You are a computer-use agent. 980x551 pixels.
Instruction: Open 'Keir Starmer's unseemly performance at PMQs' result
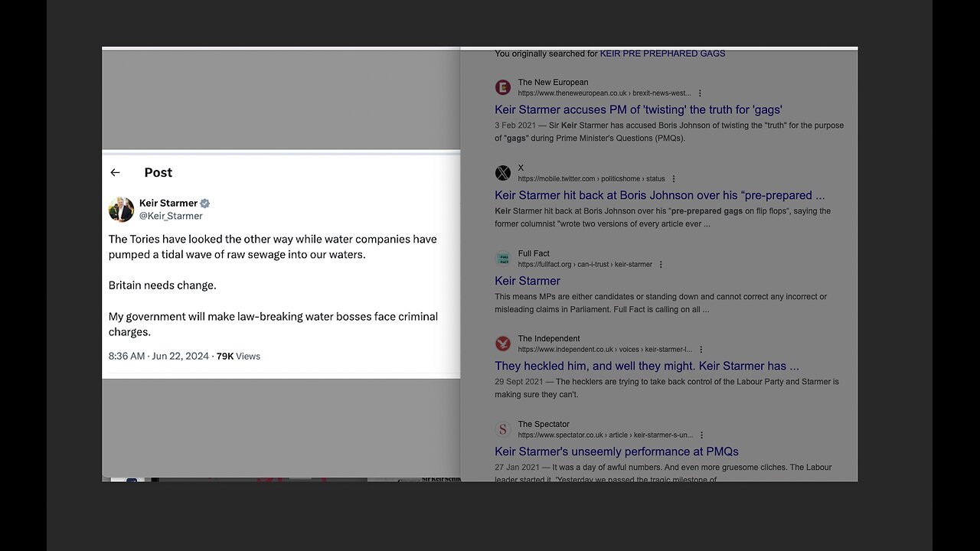click(616, 452)
